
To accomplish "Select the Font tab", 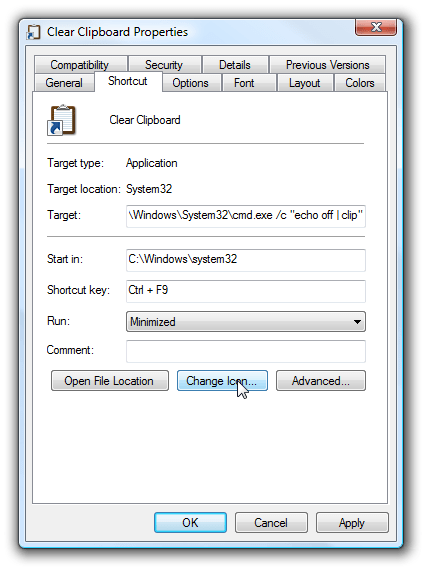I will (244, 83).
